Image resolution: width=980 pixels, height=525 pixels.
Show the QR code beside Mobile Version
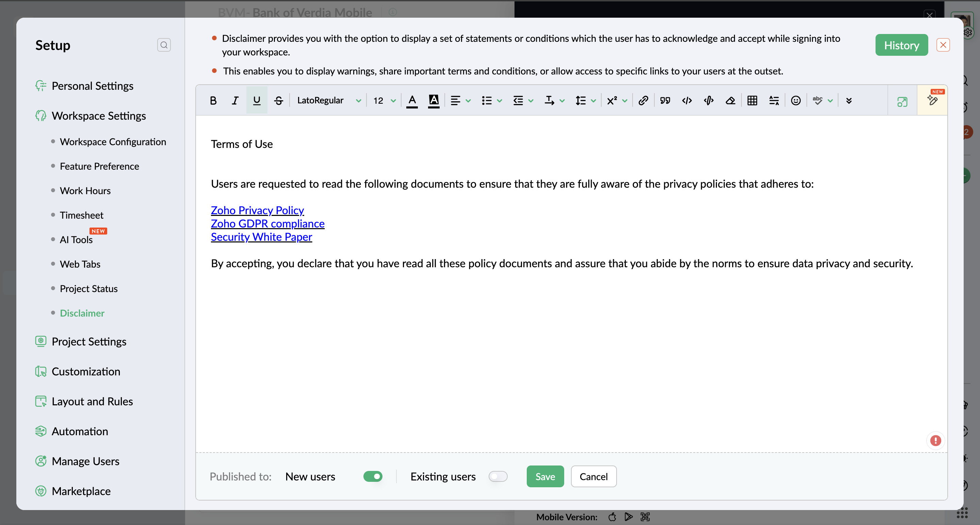click(x=645, y=516)
